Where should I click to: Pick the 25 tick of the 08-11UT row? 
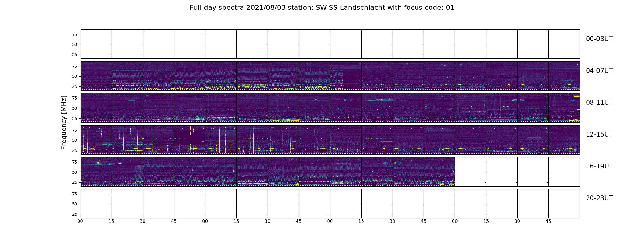[75, 118]
